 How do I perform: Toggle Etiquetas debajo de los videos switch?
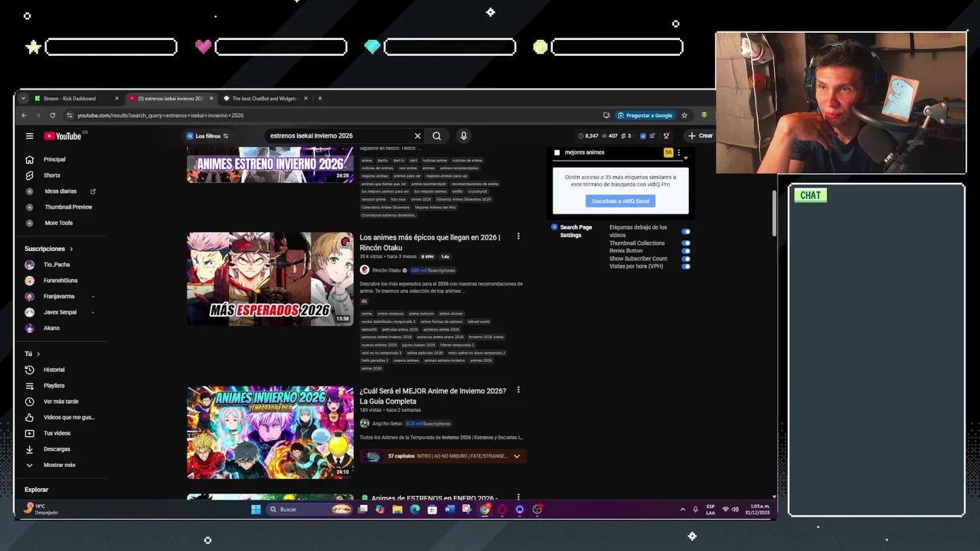click(686, 231)
